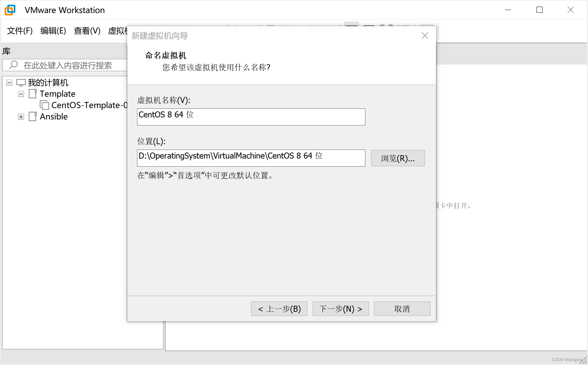This screenshot has width=588, height=365.
Task: Collapse the Template folder node
Action: coord(21,94)
